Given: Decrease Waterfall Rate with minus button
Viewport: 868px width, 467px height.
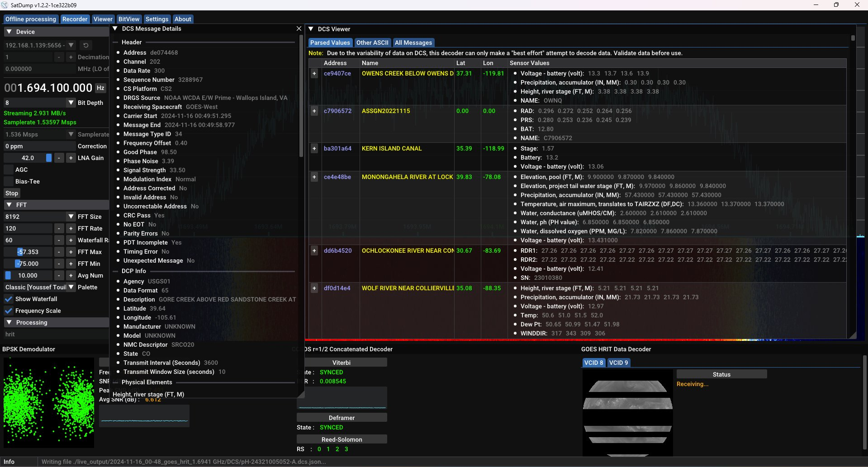Looking at the screenshot, I should [x=59, y=240].
